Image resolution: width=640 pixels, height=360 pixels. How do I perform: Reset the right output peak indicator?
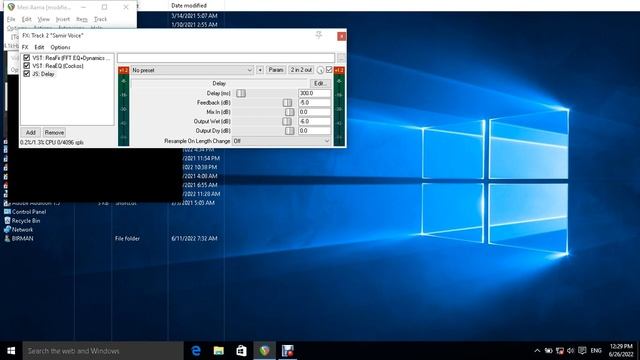(339, 70)
